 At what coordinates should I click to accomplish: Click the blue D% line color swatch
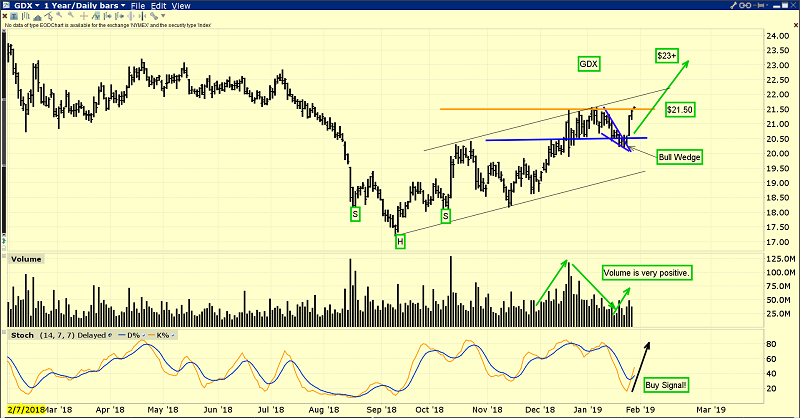(x=121, y=335)
